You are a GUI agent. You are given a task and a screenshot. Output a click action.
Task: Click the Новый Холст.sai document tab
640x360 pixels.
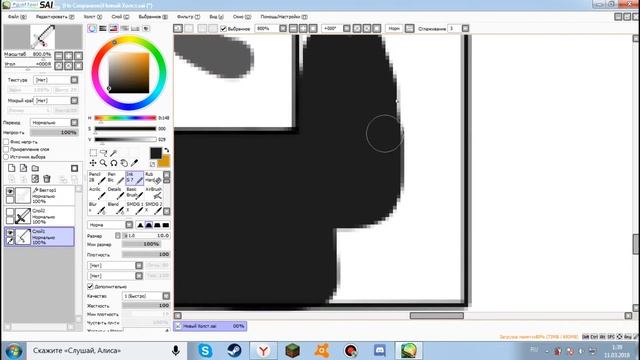210,326
